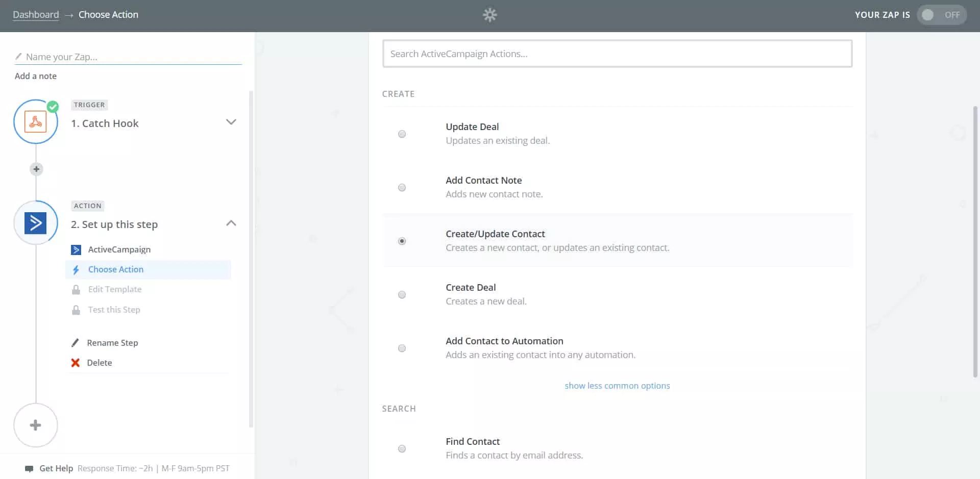Screen dimensions: 980x479
Task: Add a step between trigger and action
Action: point(36,169)
